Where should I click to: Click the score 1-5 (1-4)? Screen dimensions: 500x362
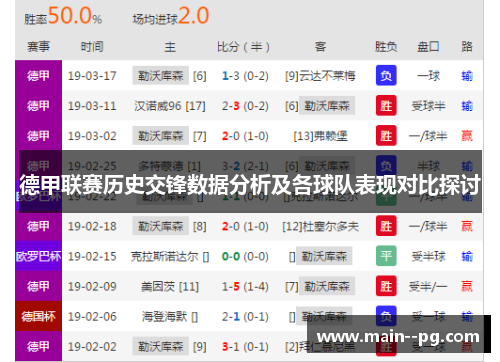[245, 286]
